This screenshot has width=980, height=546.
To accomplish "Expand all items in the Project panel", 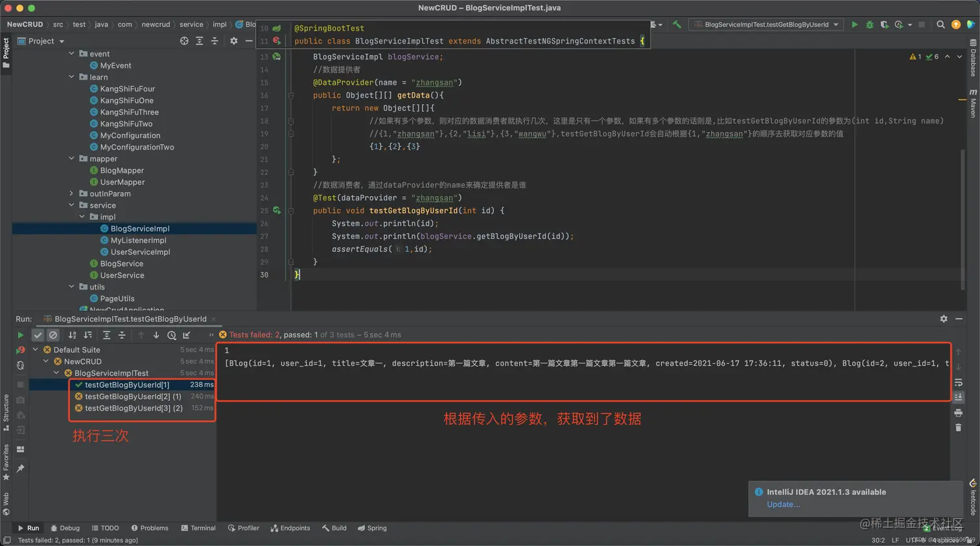I will pos(200,41).
